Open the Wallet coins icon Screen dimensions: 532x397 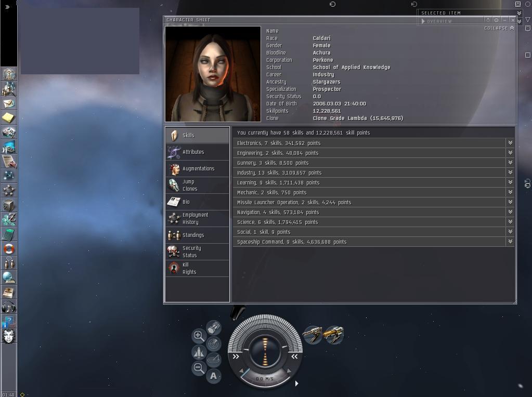[9, 219]
